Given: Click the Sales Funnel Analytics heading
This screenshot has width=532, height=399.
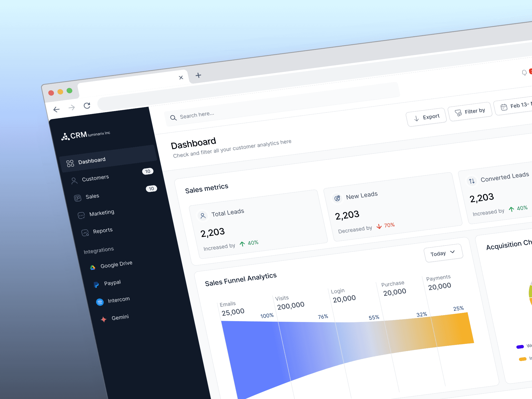Looking at the screenshot, I should pos(241,279).
